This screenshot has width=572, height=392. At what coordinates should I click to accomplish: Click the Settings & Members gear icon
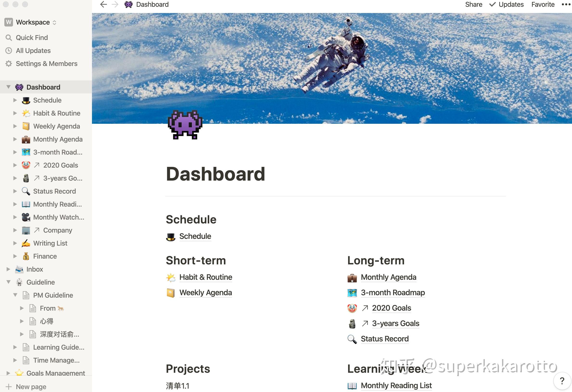9,64
